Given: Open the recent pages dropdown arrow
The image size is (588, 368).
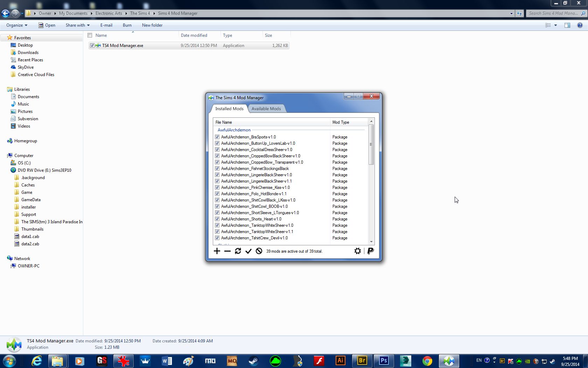Looking at the screenshot, I should click(22, 13).
